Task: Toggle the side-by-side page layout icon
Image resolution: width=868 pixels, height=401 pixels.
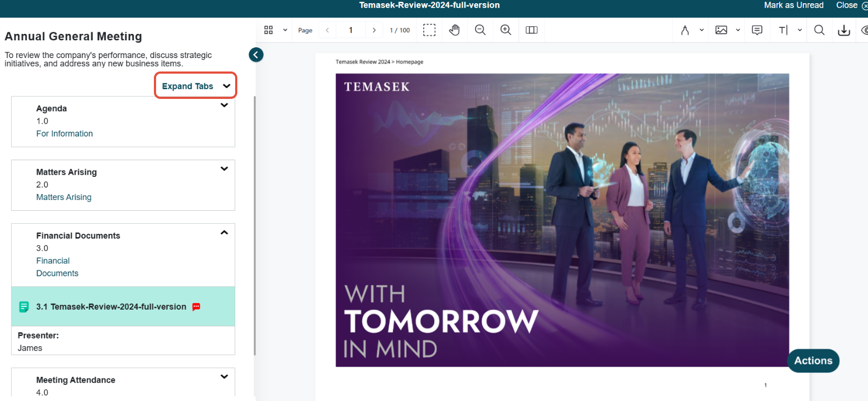Action: pos(532,30)
